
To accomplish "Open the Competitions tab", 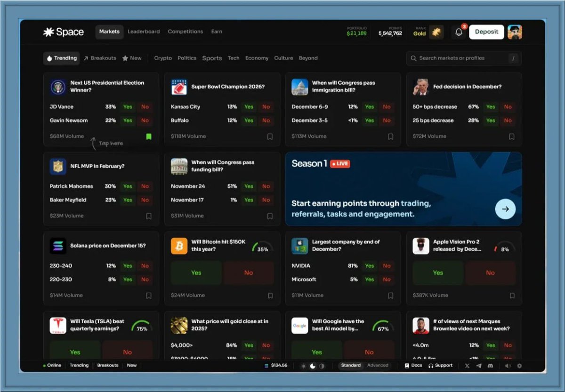I will (x=186, y=32).
